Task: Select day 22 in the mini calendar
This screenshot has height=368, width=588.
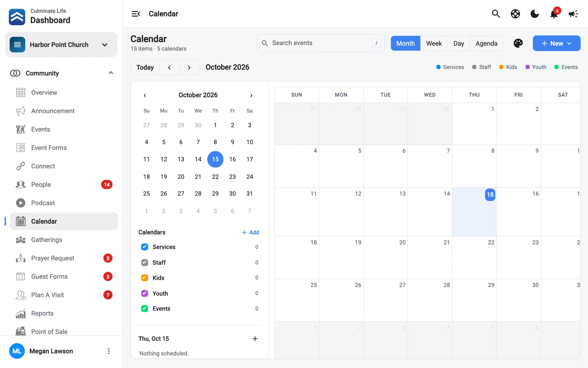Action: pos(215,177)
